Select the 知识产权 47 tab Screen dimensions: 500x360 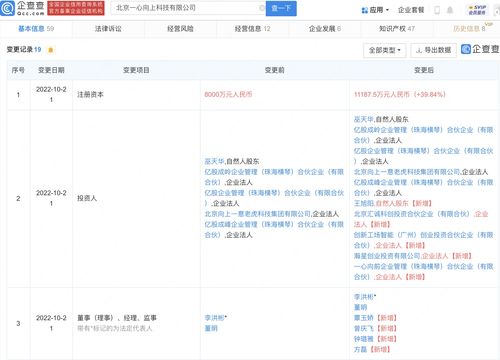point(397,29)
